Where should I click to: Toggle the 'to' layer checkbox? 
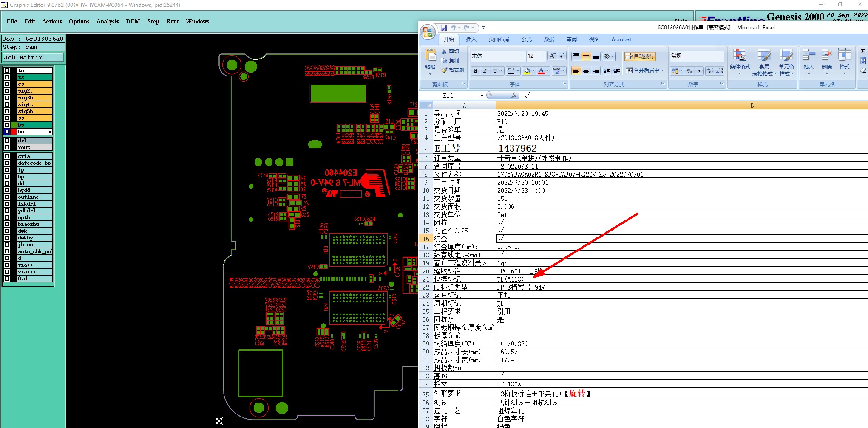coord(7,70)
